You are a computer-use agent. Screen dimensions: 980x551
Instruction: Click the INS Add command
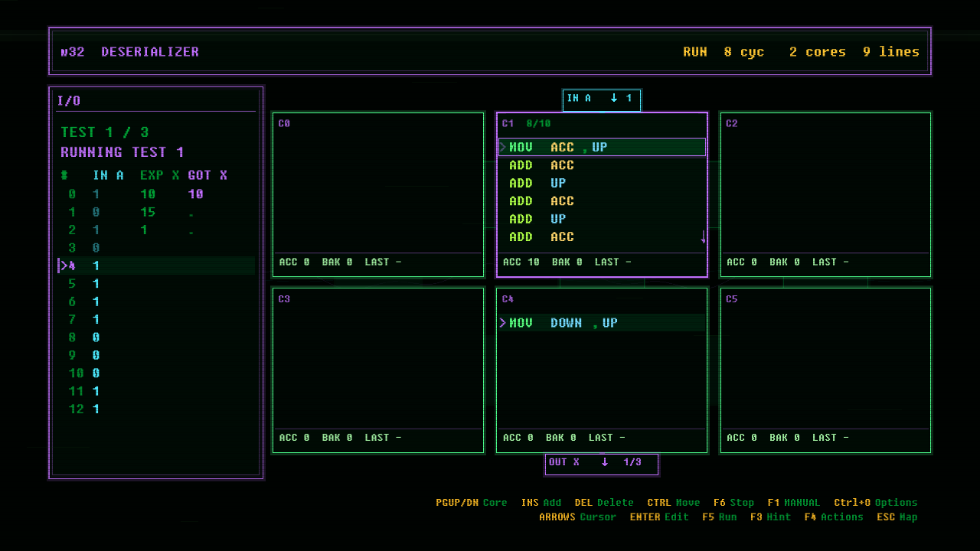pos(541,503)
